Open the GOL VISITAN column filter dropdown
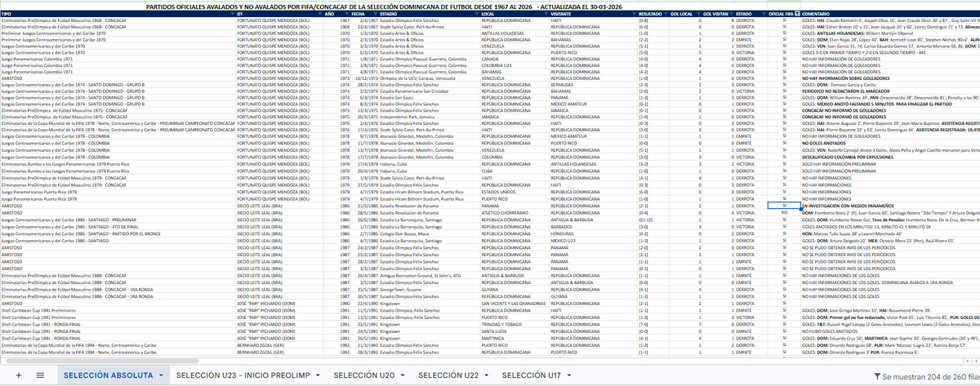This screenshot has width=980, height=386. (730, 16)
